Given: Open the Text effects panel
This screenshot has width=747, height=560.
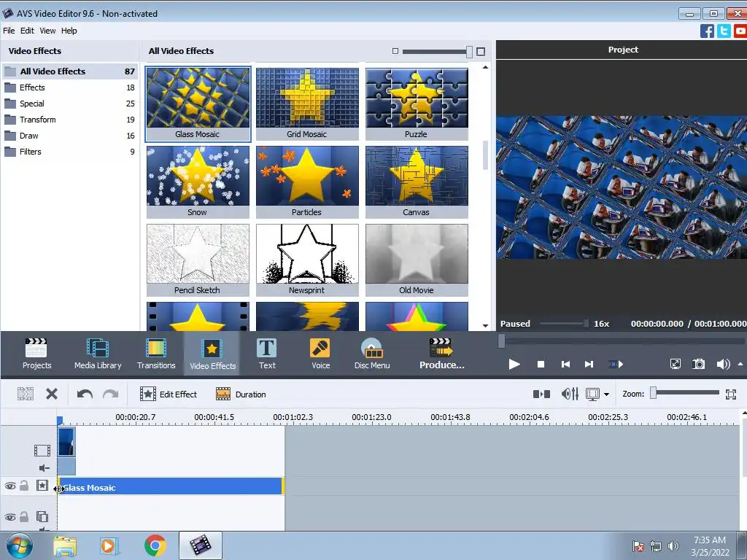Looking at the screenshot, I should point(267,354).
